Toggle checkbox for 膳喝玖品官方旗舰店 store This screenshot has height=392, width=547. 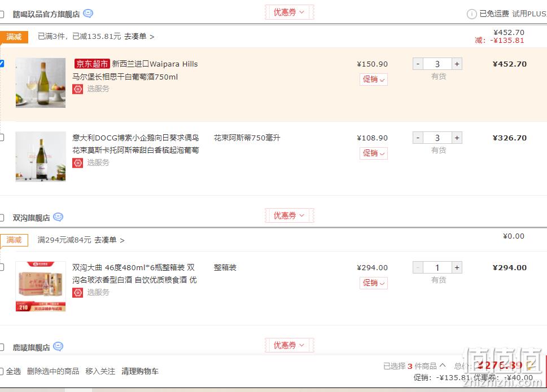pos(1,14)
